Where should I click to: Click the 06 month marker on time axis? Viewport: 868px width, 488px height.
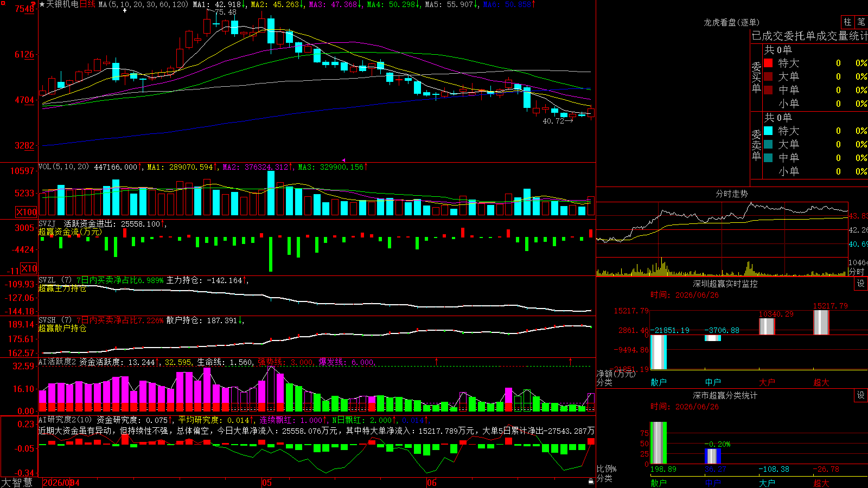[431, 483]
